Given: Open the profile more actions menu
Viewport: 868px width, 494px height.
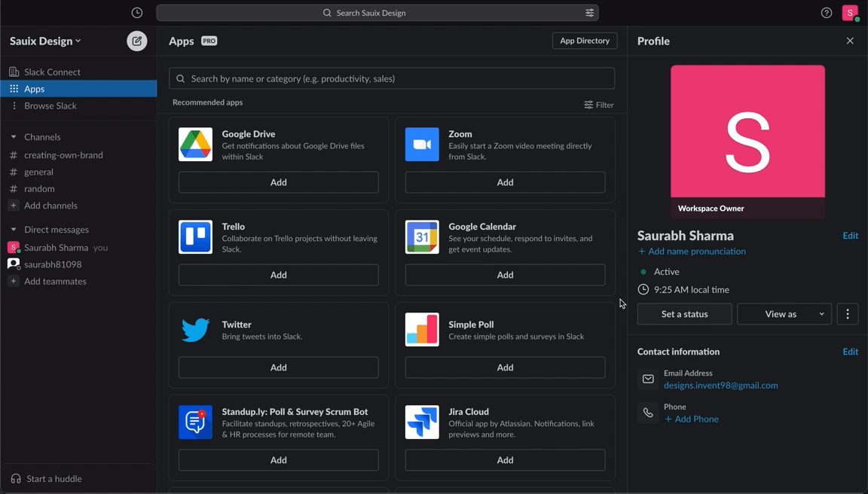Looking at the screenshot, I should coord(848,314).
